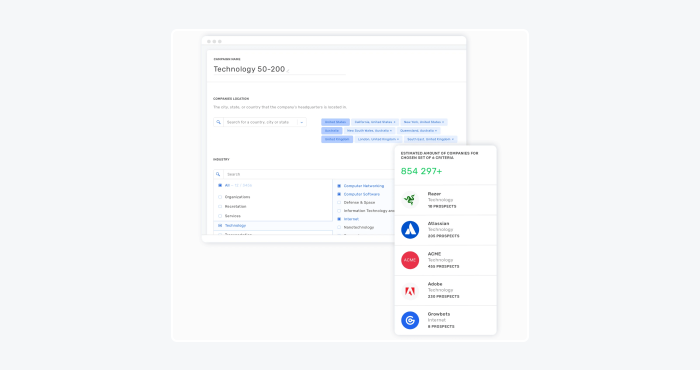Click the United States location tag
The height and width of the screenshot is (370, 700).
335,122
